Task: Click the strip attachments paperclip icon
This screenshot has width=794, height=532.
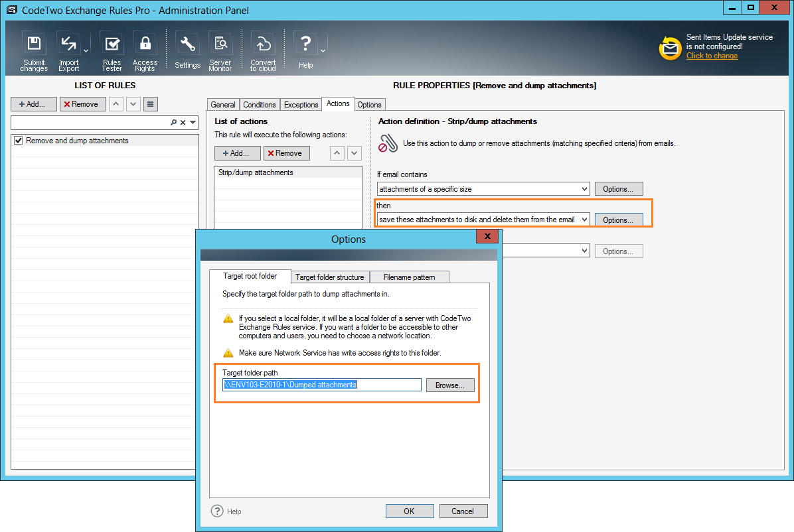Action: 388,143
